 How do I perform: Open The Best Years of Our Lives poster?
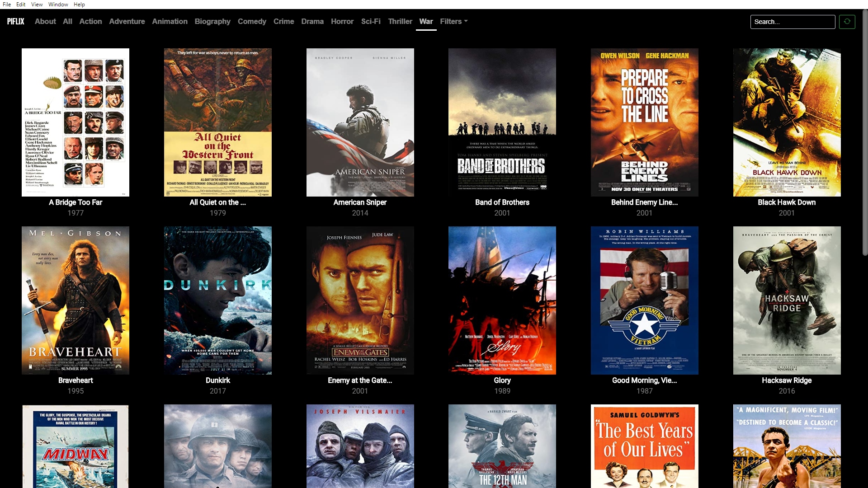pos(645,446)
